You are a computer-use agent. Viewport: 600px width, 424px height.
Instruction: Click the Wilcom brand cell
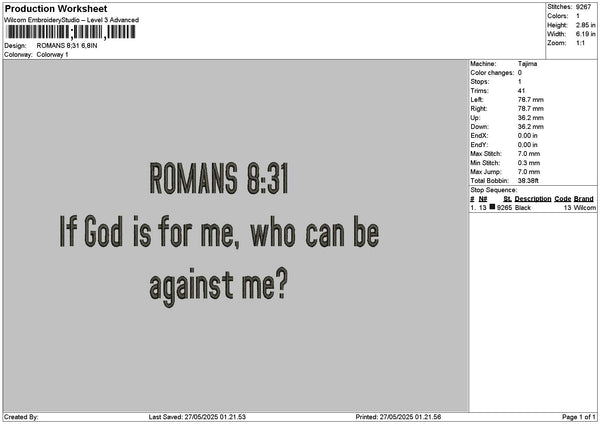coord(585,208)
